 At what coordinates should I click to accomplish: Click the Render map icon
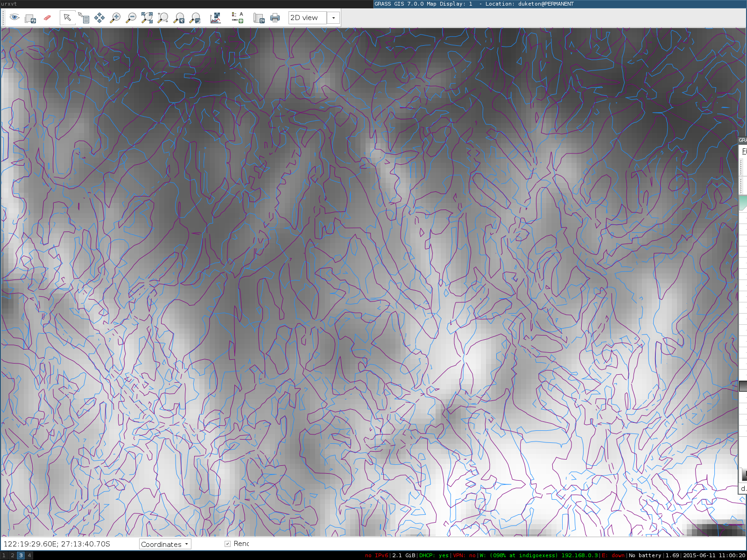(x=30, y=18)
